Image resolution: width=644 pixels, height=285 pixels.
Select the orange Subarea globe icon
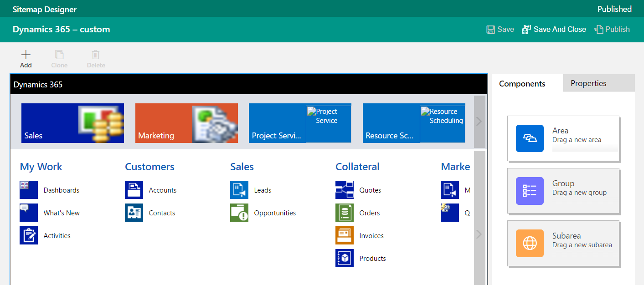tap(530, 243)
